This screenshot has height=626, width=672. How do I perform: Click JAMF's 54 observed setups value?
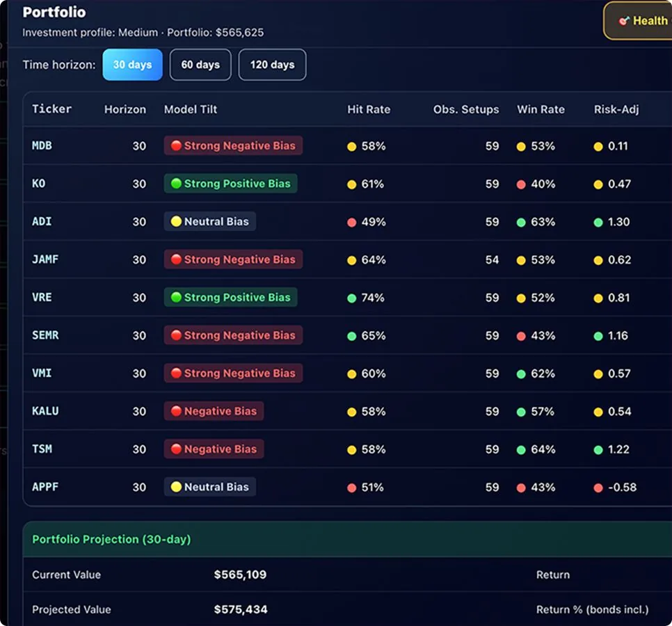pyautogui.click(x=492, y=259)
